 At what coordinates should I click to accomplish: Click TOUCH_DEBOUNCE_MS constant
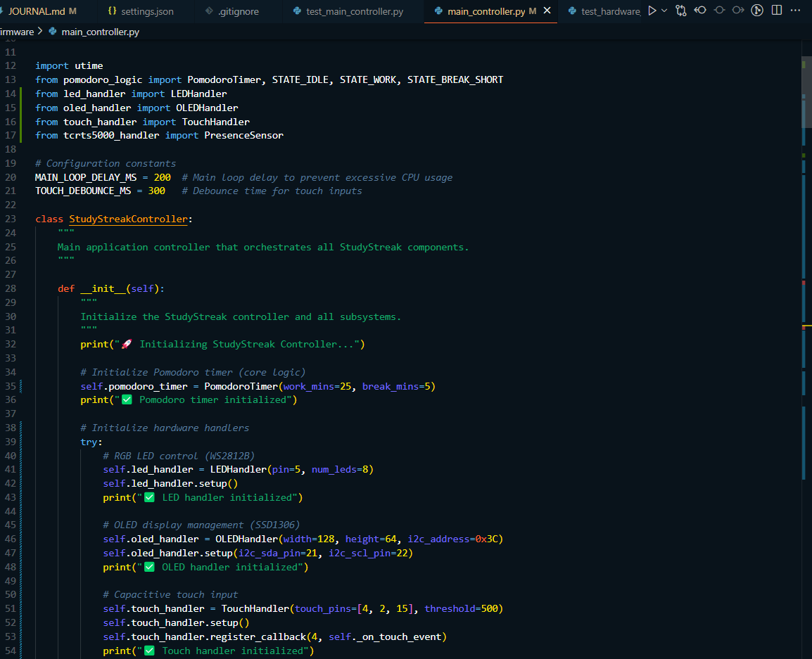83,191
